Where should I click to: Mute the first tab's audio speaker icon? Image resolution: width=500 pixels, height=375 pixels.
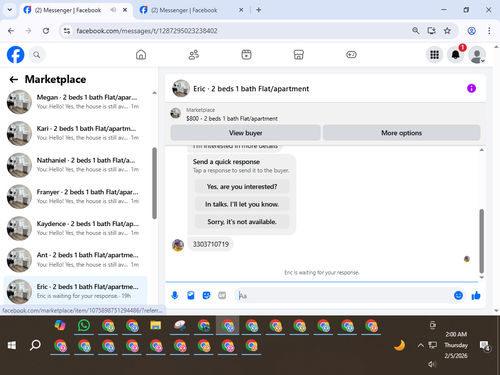113,10
